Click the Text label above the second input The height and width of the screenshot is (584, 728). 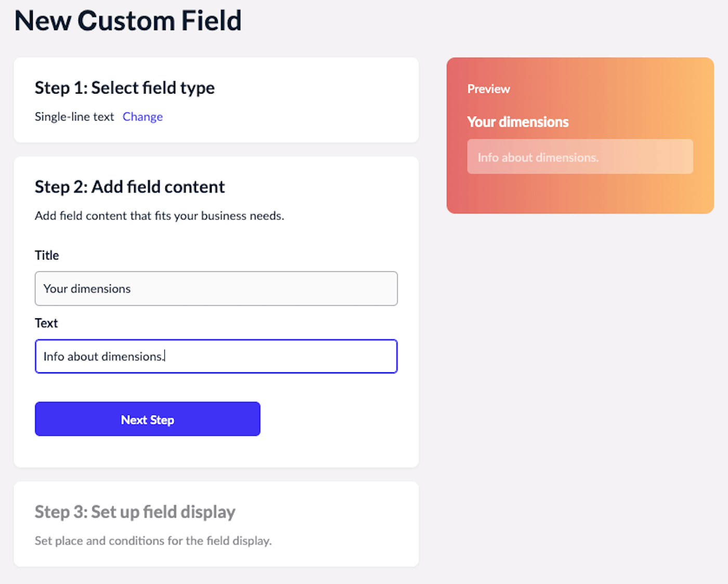(x=46, y=323)
